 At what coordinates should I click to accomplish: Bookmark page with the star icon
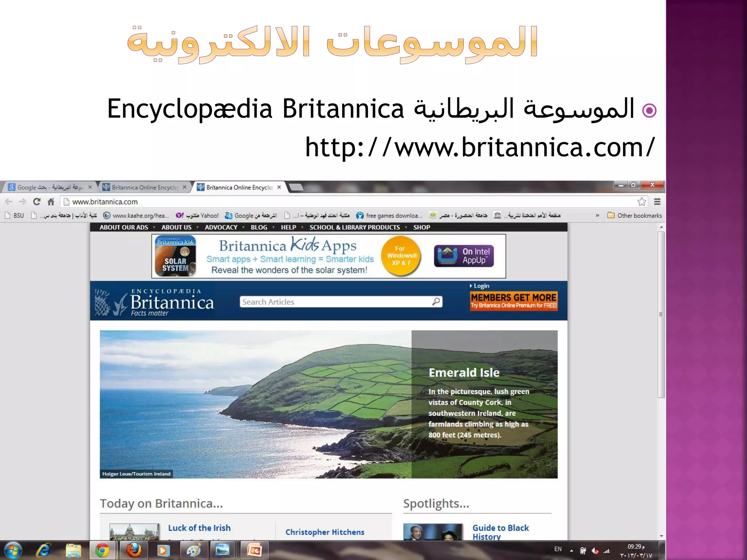[642, 202]
